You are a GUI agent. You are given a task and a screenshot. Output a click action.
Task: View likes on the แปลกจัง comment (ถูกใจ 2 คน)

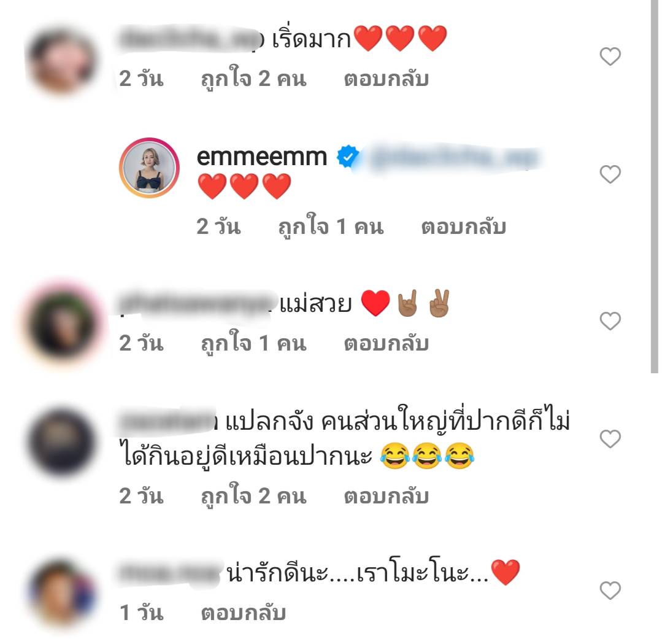tap(253, 496)
